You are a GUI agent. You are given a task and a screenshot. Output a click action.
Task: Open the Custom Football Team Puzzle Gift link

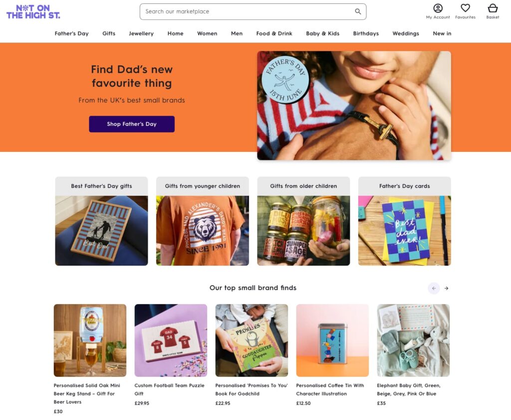170,390
